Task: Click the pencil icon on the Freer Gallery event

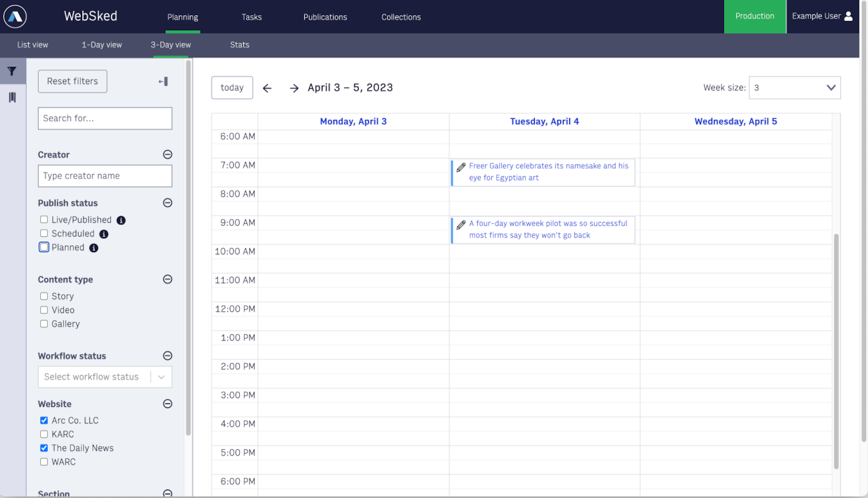Action: click(x=462, y=165)
